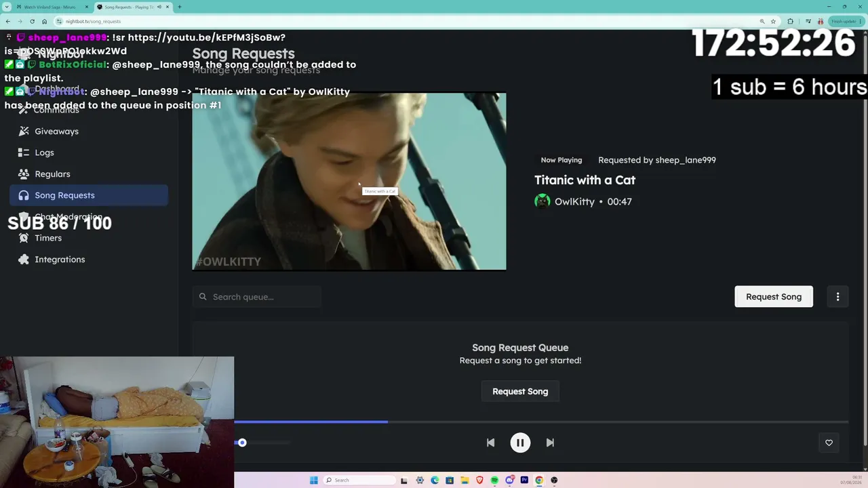Click the OwlKitty channel name
The height and width of the screenshot is (488, 868).
point(574,201)
